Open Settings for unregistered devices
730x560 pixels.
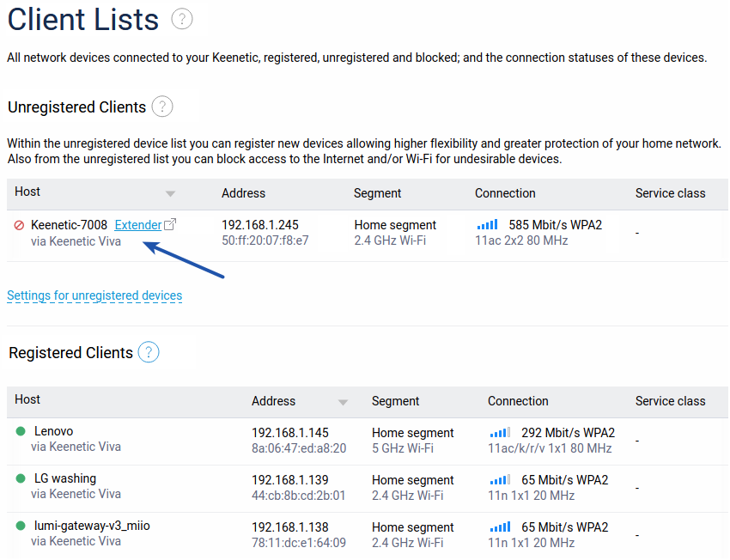pos(94,295)
